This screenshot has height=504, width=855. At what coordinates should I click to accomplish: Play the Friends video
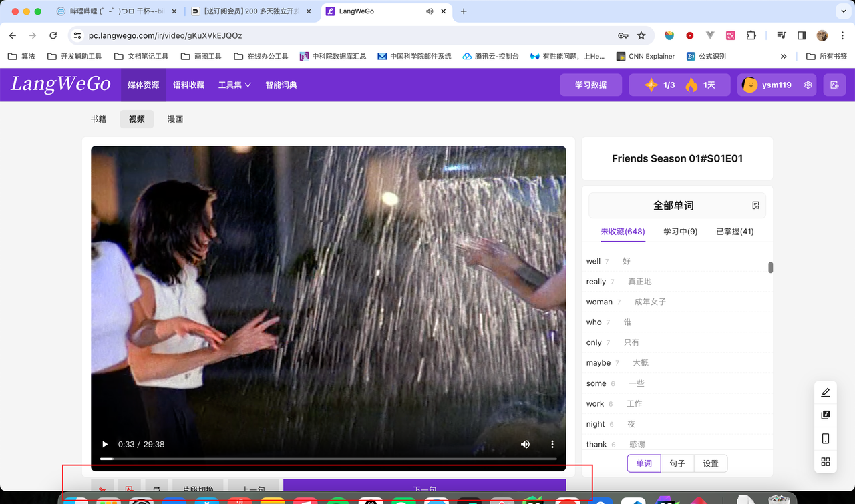pos(104,444)
